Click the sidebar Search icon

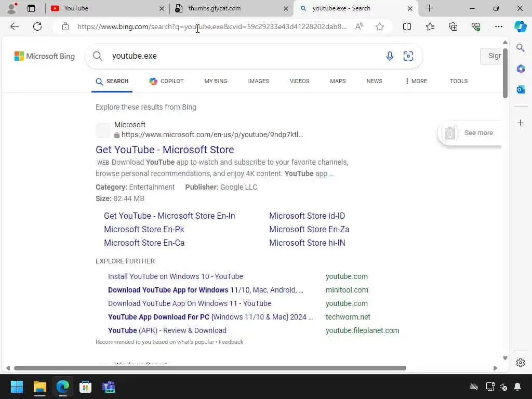[521, 48]
